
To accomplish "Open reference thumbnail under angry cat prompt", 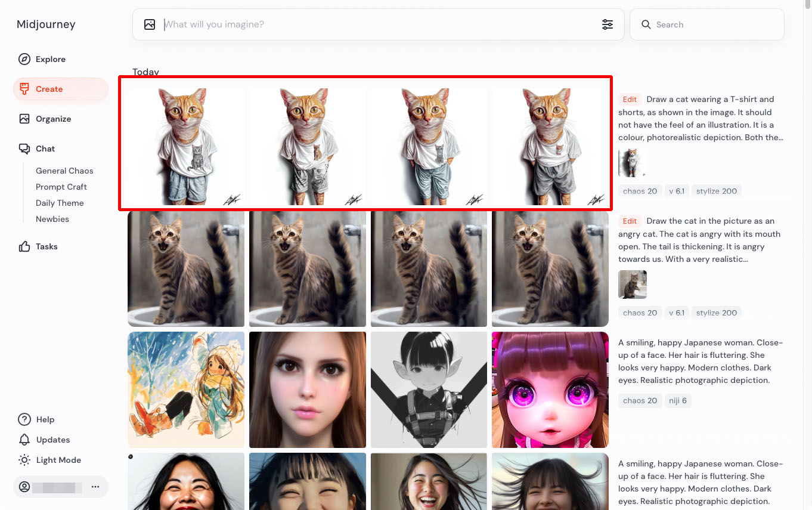I will pos(633,285).
